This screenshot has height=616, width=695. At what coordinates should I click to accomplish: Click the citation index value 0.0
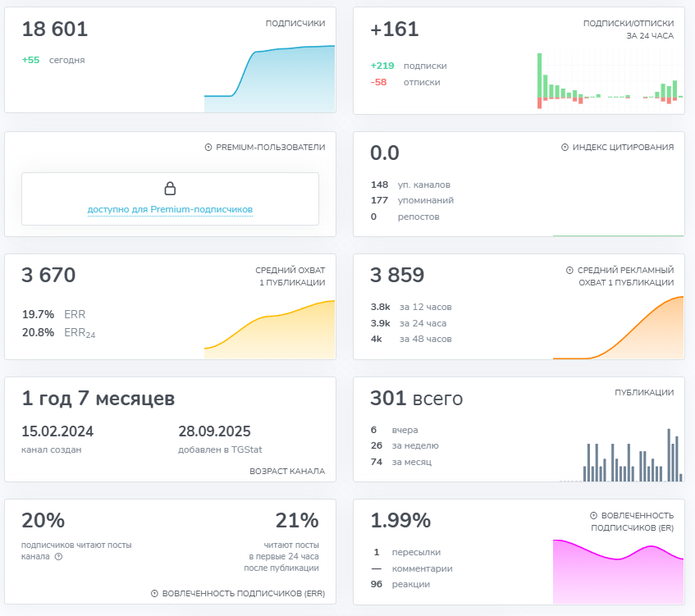click(x=385, y=153)
